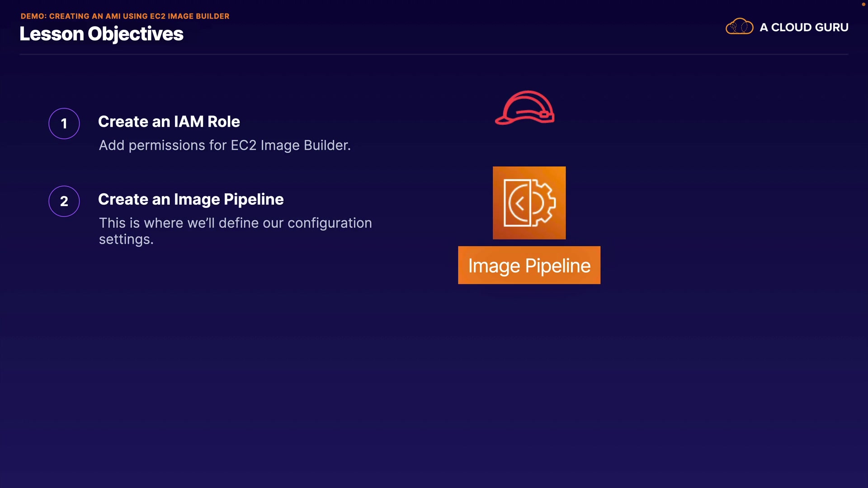Click the configuration settings description text
Image resolution: width=868 pixels, height=488 pixels.
235,223
